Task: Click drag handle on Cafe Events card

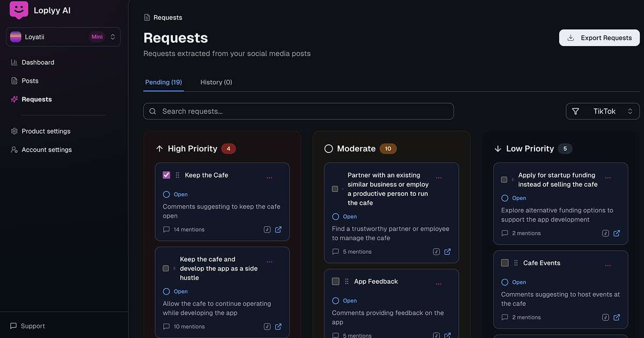Action: coord(516,263)
